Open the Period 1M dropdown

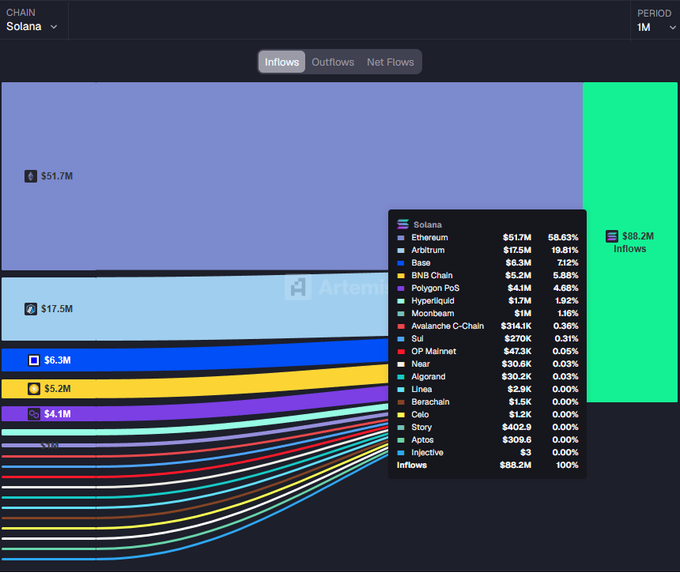coord(656,21)
